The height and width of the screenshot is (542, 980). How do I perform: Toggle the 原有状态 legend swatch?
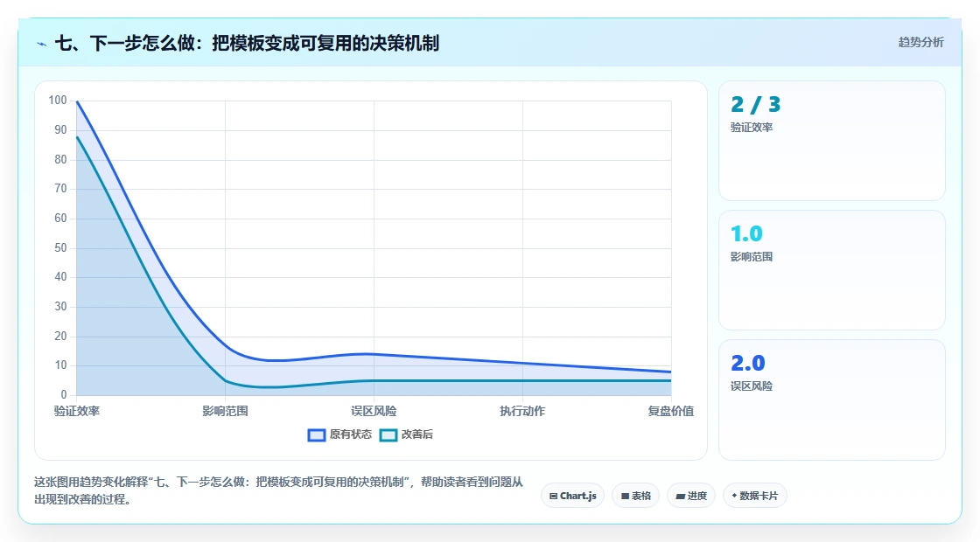[x=317, y=434]
